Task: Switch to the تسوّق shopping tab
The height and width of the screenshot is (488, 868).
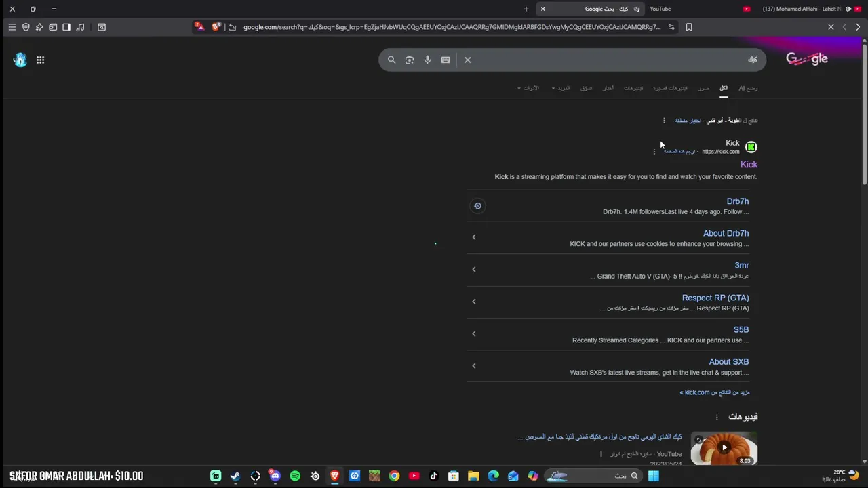Action: [587, 88]
